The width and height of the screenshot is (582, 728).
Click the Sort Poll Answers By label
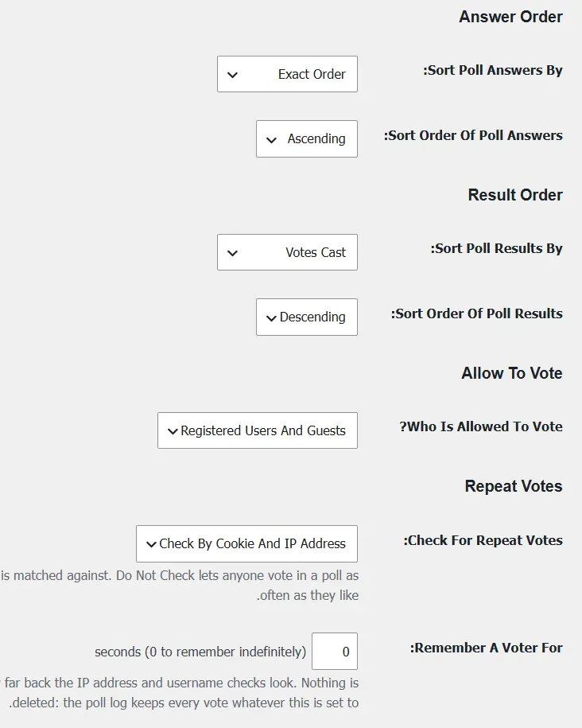pos(492,70)
